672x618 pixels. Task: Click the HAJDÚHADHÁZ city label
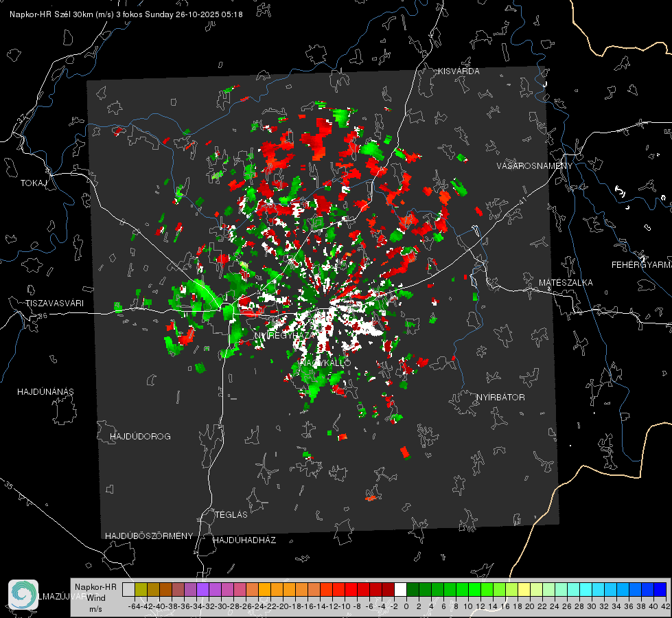tap(244, 540)
